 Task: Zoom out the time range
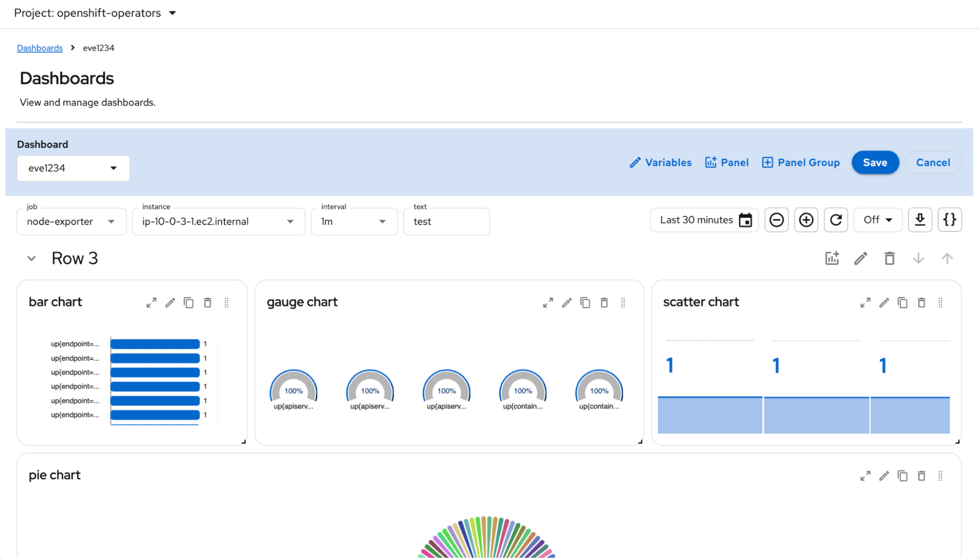[776, 220]
